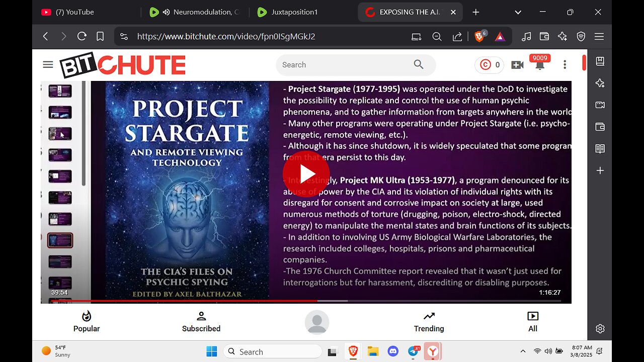Open the coin balance counter
644x362 pixels.
490,64
